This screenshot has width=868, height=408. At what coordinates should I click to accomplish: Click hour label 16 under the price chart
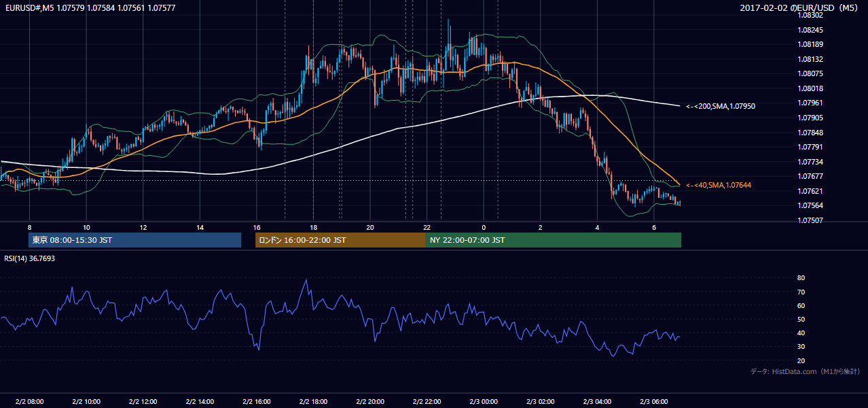[x=256, y=227]
